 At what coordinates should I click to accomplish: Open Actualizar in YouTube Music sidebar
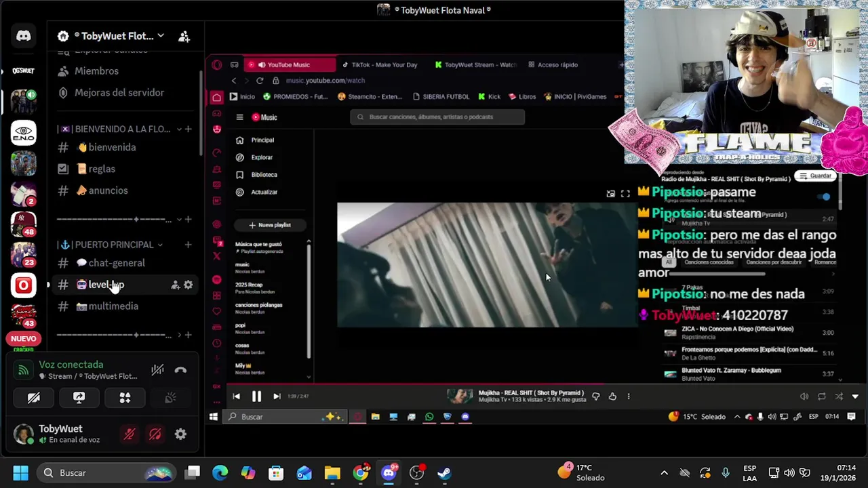257,192
